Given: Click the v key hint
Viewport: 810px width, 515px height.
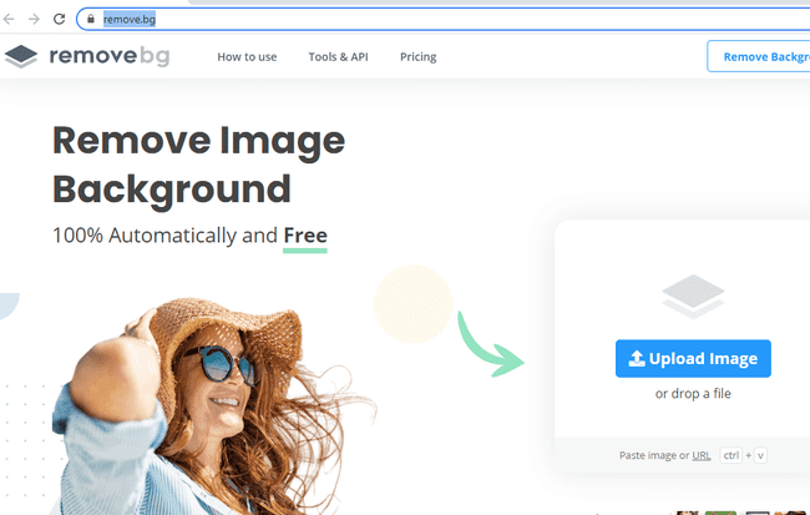Looking at the screenshot, I should tap(760, 455).
